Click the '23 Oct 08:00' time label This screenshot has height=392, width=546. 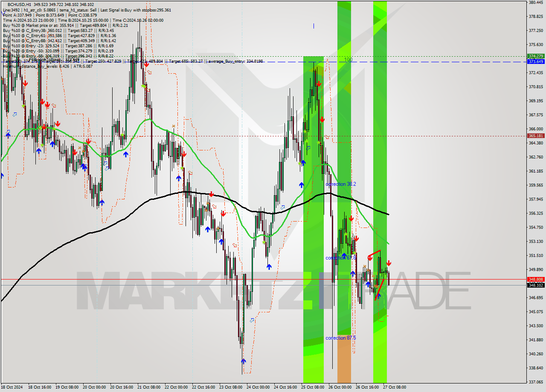point(231,387)
